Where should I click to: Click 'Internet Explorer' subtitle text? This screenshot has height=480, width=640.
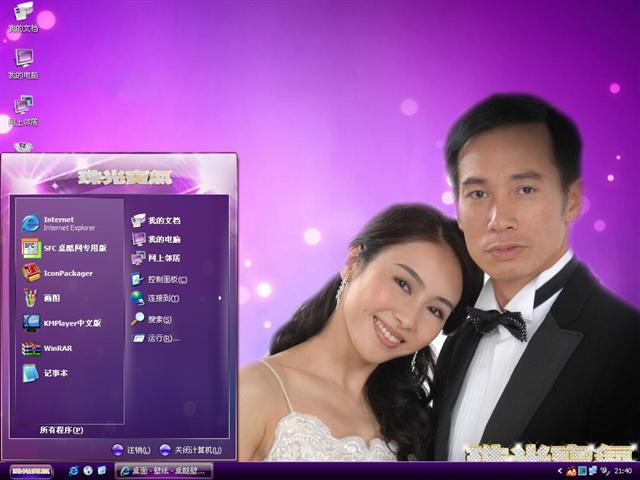(69, 228)
